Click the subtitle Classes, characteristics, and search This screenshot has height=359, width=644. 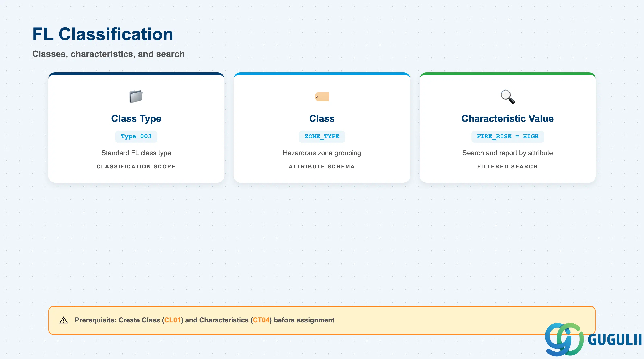pos(108,54)
